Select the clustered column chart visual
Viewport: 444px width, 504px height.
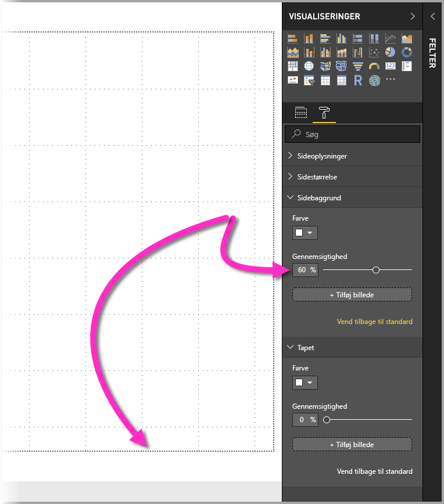342,38
